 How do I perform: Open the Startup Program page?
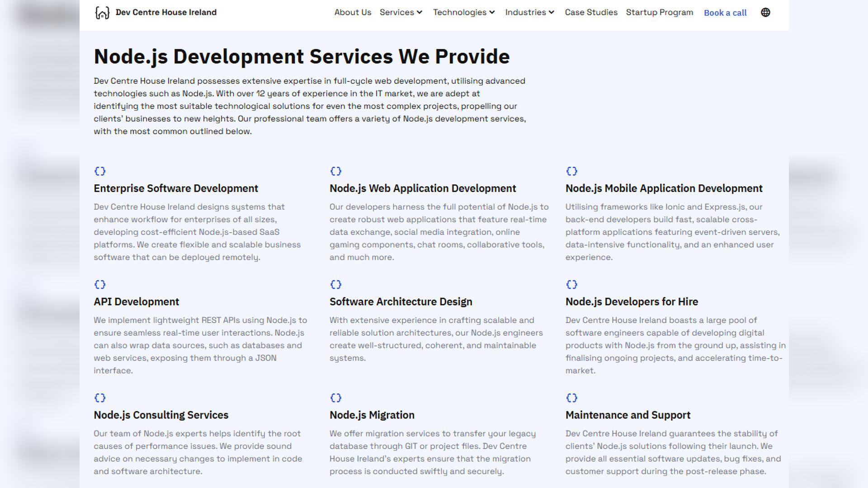659,12
